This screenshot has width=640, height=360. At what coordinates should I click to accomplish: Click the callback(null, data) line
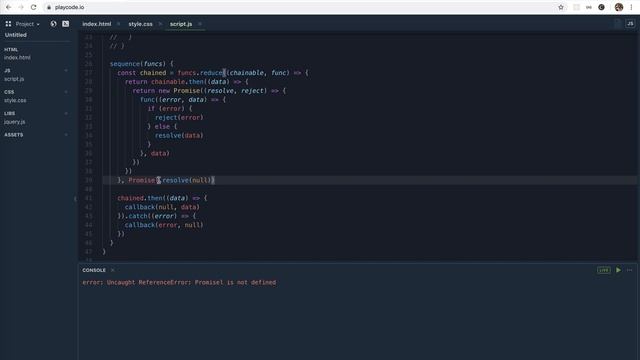[162, 207]
